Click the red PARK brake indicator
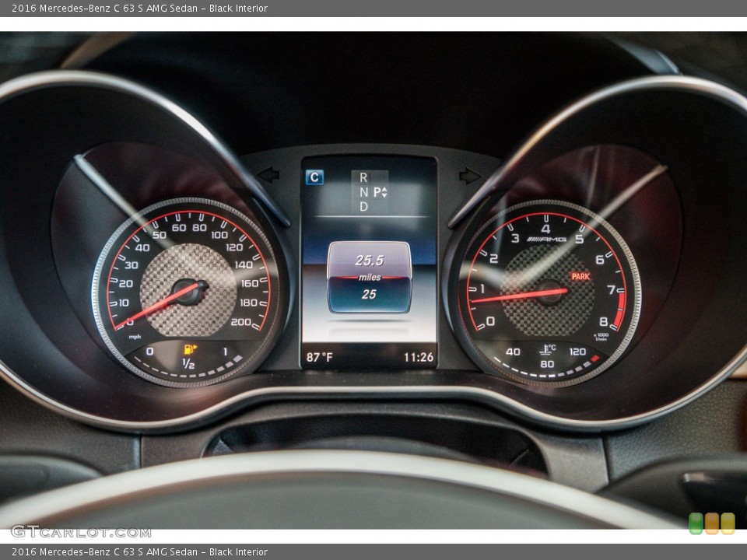The width and height of the screenshot is (747, 560). [x=580, y=276]
